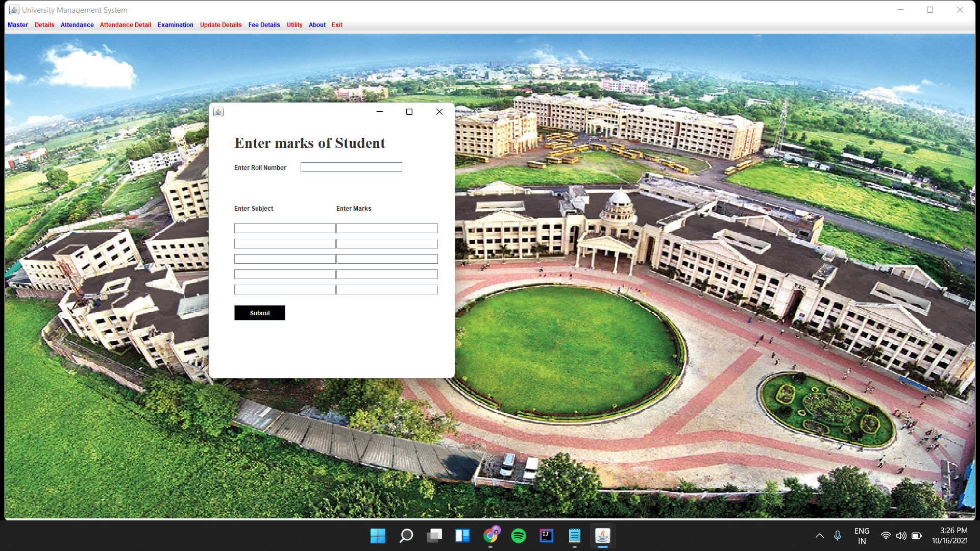Screen dimensions: 980x551
Task: Open the Fee Details menu
Action: click(264, 25)
